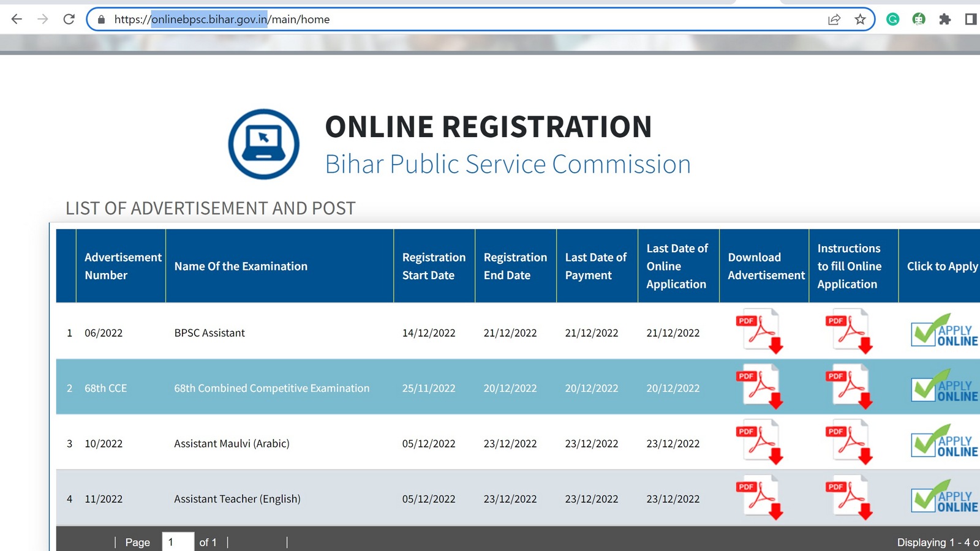This screenshot has width=980, height=551.
Task: Click the Download Advertisement column header
Action: [764, 266]
